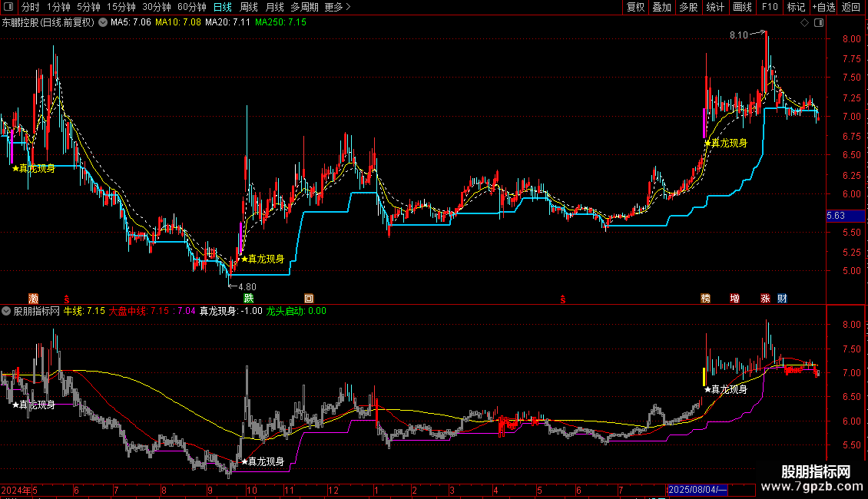Select the 1分钟 period tab
This screenshot has width=868, height=499.
click(x=58, y=7)
